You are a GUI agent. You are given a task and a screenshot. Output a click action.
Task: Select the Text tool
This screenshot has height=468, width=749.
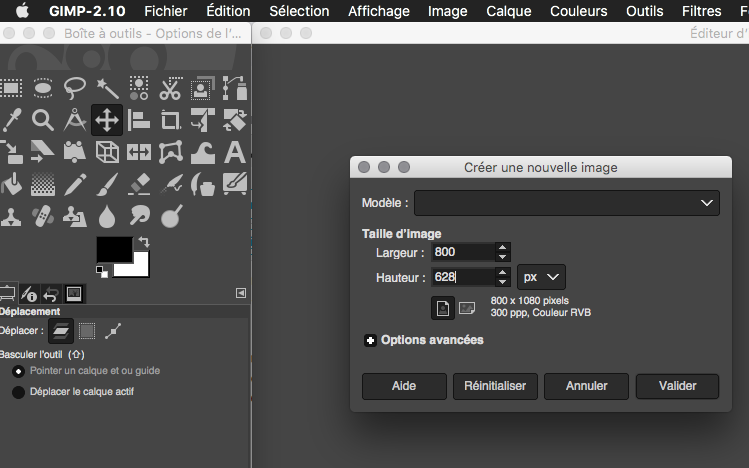(235, 152)
